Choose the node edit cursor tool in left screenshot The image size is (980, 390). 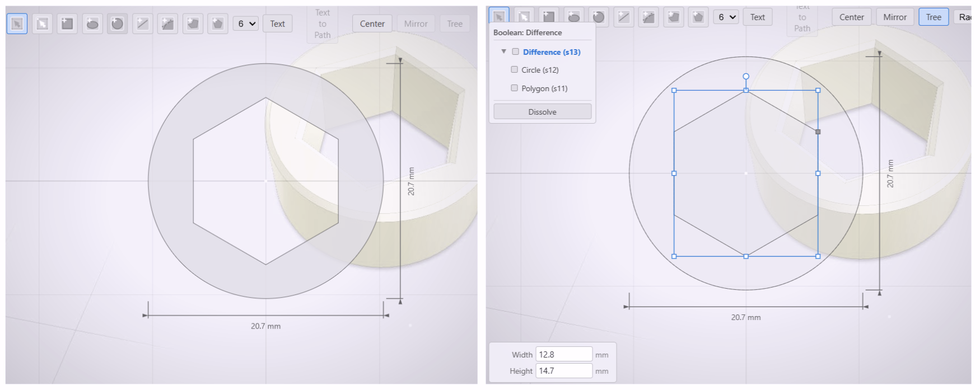pos(42,24)
